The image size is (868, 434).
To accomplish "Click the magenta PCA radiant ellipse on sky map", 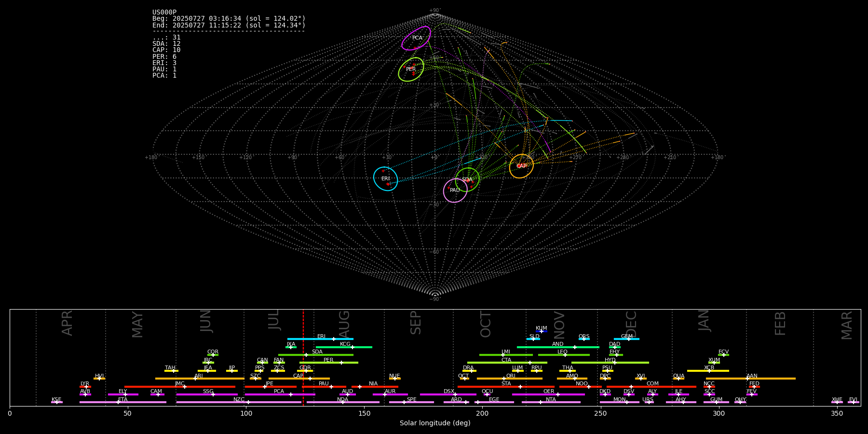I will click(x=416, y=38).
